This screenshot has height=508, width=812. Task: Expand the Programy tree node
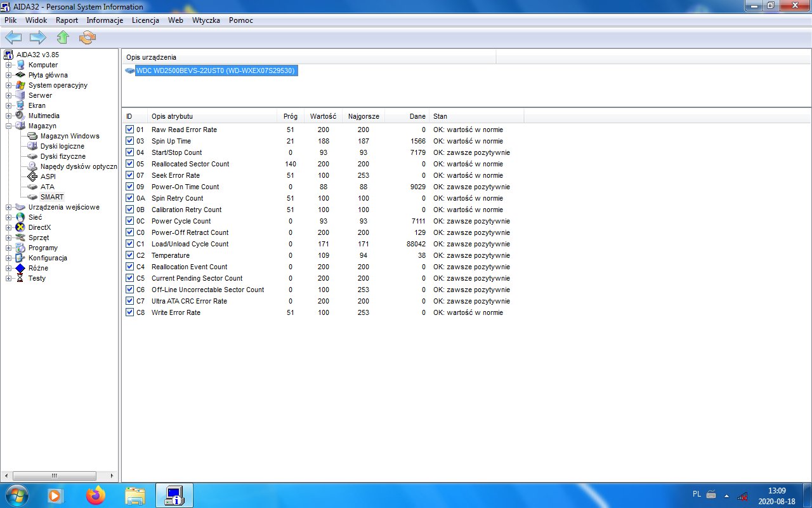(8, 248)
